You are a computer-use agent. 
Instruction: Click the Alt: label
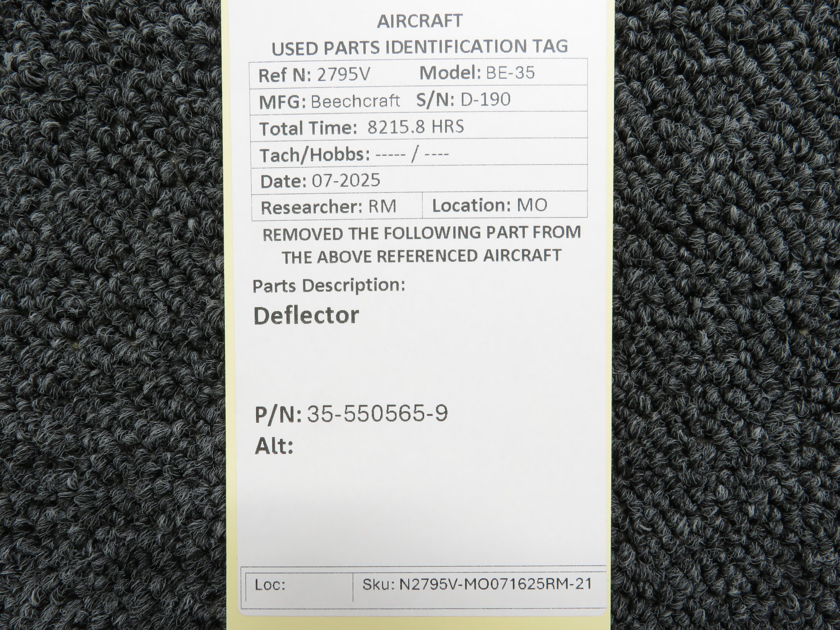[x=274, y=446]
